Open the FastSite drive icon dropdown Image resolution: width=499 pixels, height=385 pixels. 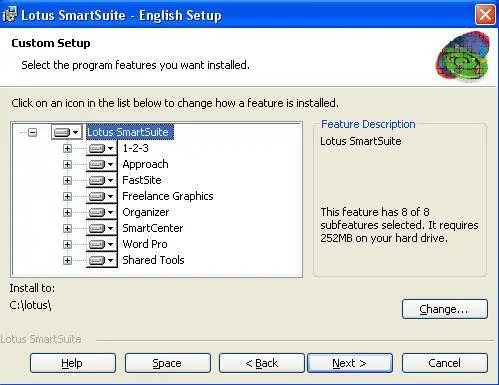pyautogui.click(x=102, y=180)
